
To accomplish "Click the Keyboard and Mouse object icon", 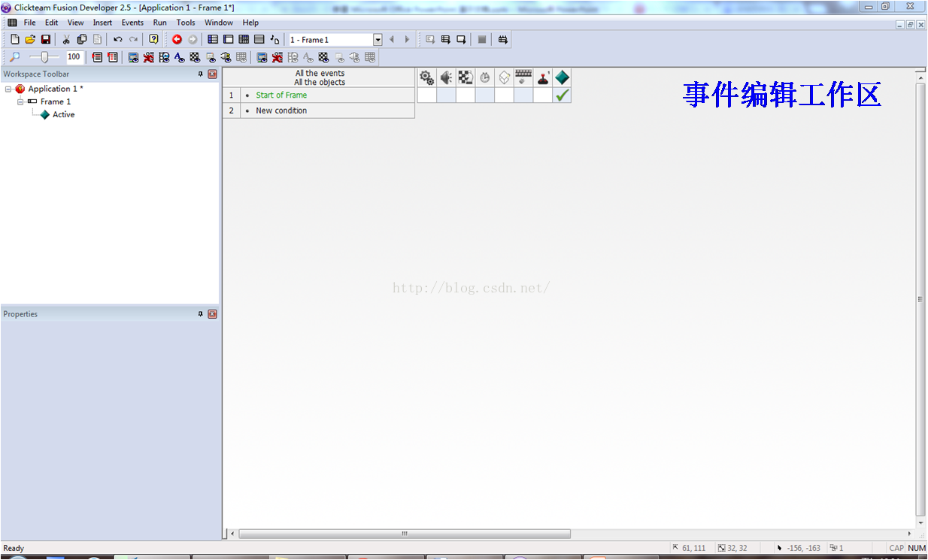I will [x=523, y=77].
